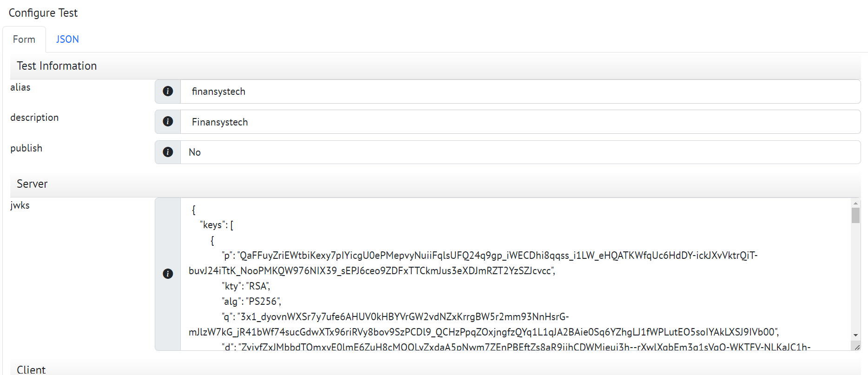
Task: Click the Test Information section header
Action: 57,66
